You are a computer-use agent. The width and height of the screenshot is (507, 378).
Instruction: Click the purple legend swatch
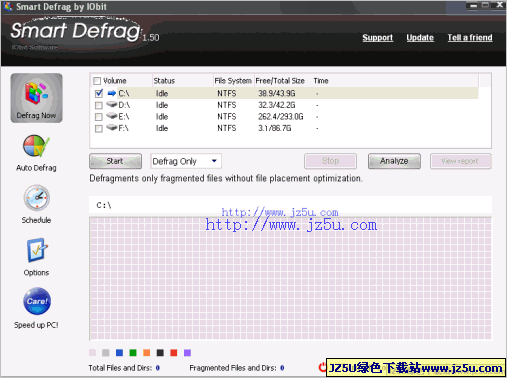pos(187,353)
